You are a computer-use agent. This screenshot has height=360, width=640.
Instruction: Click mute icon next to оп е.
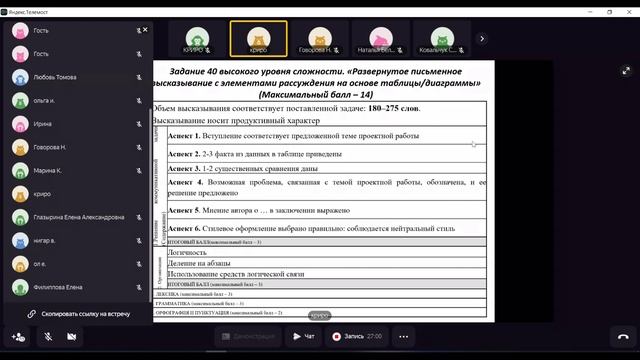pyautogui.click(x=139, y=264)
